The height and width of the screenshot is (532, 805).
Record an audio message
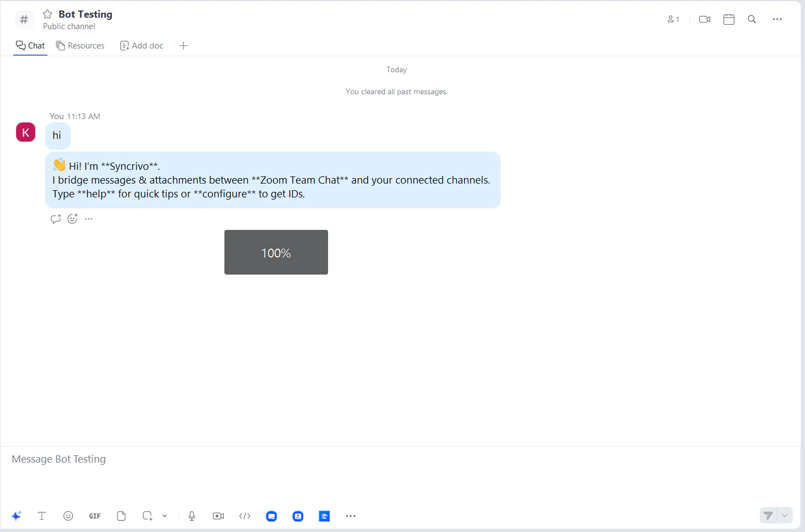click(192, 516)
